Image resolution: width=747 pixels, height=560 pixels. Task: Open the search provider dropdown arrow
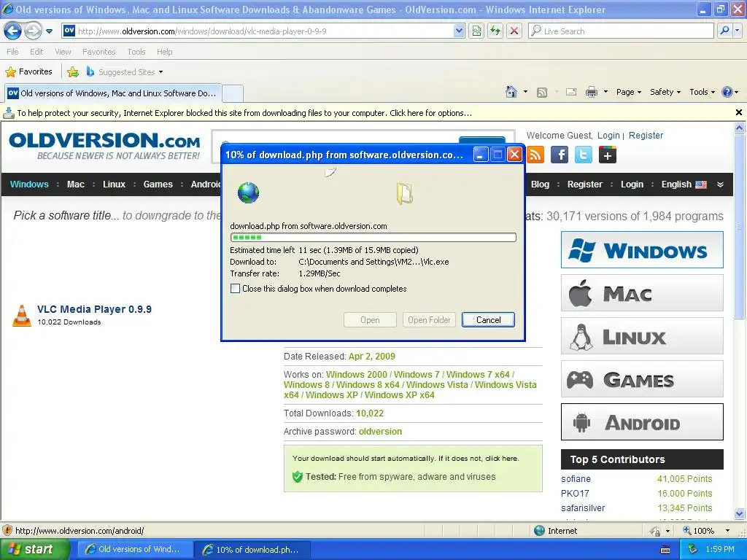(737, 31)
